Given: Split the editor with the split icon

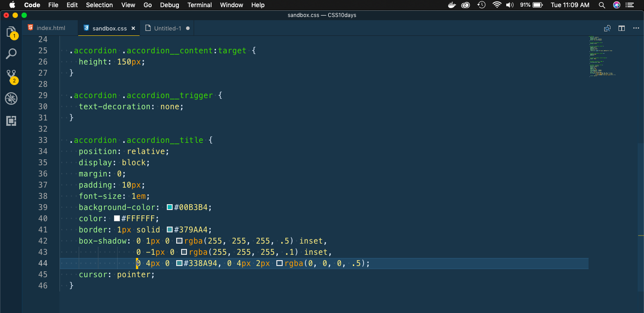Looking at the screenshot, I should [622, 28].
